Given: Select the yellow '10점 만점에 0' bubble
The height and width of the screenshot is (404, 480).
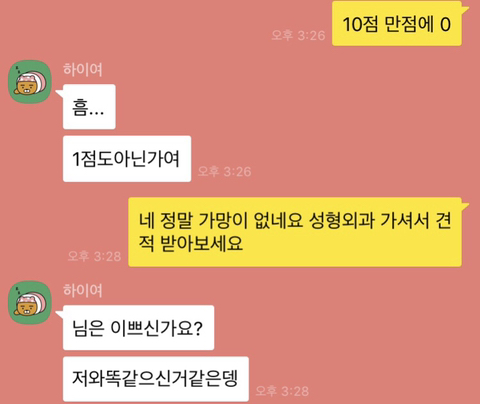Looking at the screenshot, I should [397, 24].
